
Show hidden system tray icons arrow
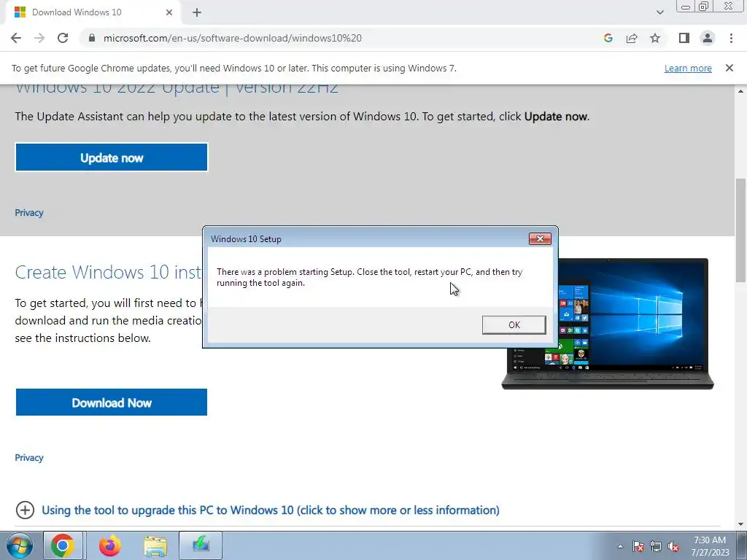(620, 546)
